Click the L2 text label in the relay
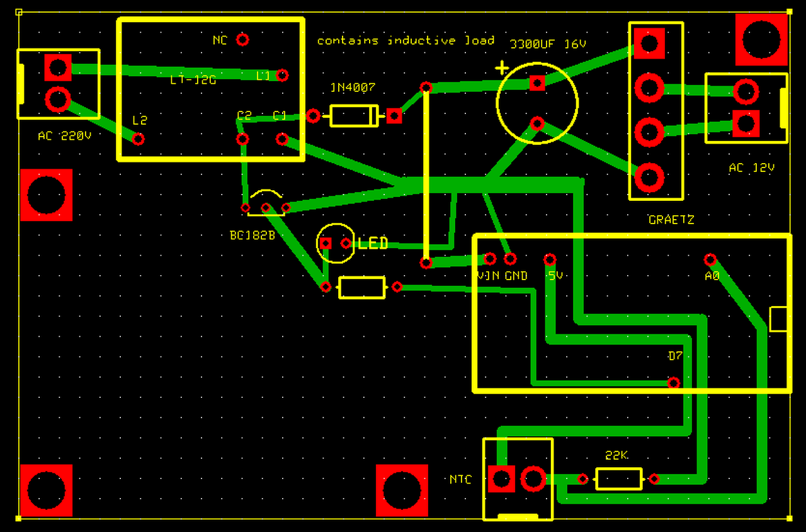Screen dimensions: 806x532 click(x=140, y=120)
